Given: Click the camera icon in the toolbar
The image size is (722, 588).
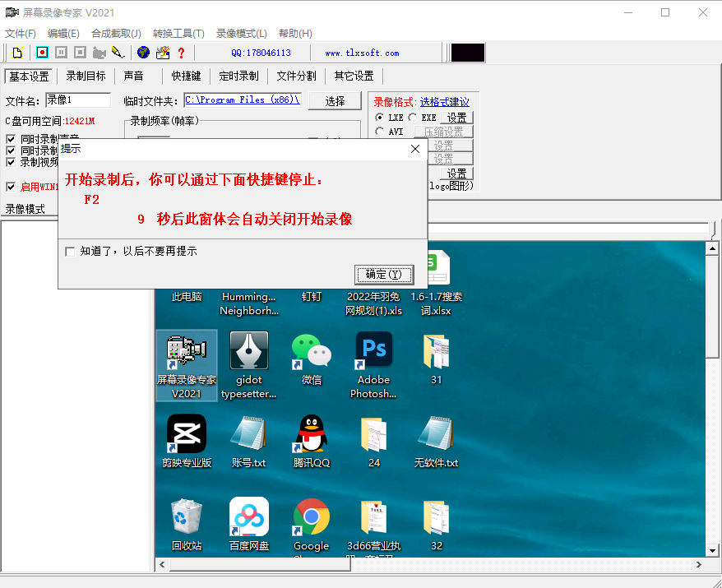Looking at the screenshot, I should pos(100,53).
